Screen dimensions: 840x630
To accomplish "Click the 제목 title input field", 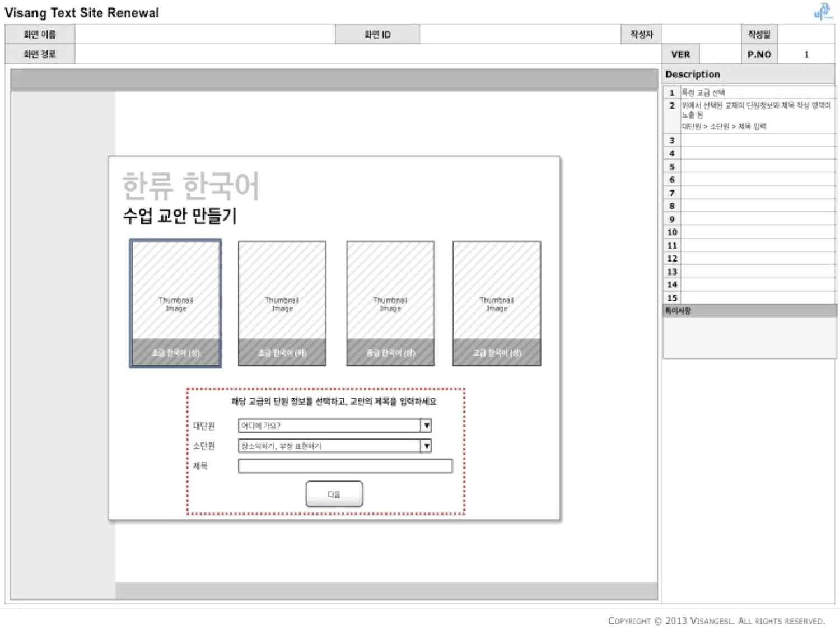I will coord(345,466).
